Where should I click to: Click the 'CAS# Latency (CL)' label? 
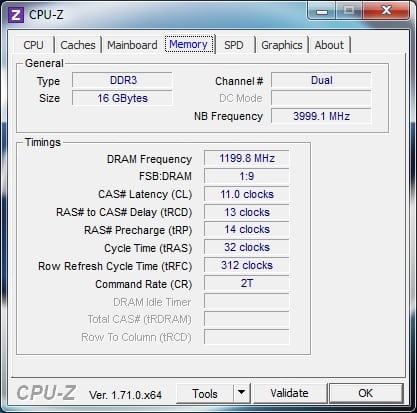click(x=145, y=194)
